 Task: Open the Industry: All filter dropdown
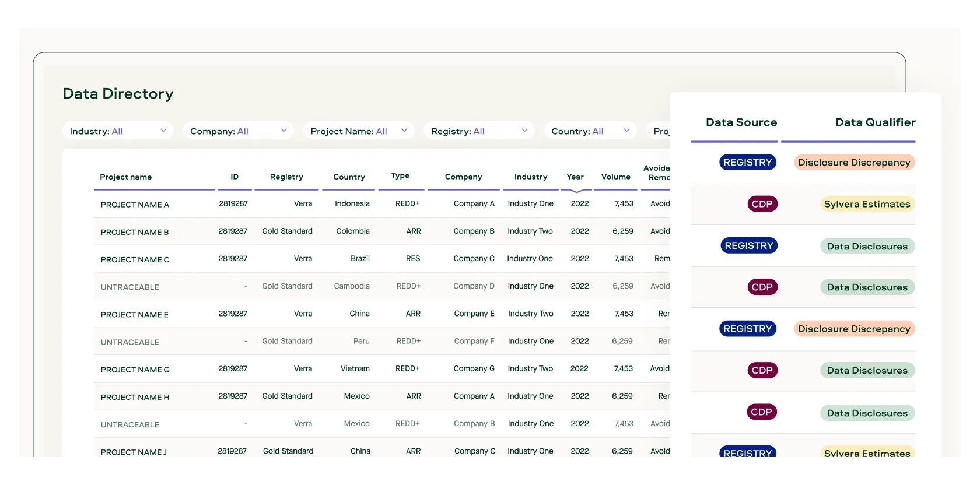click(118, 131)
